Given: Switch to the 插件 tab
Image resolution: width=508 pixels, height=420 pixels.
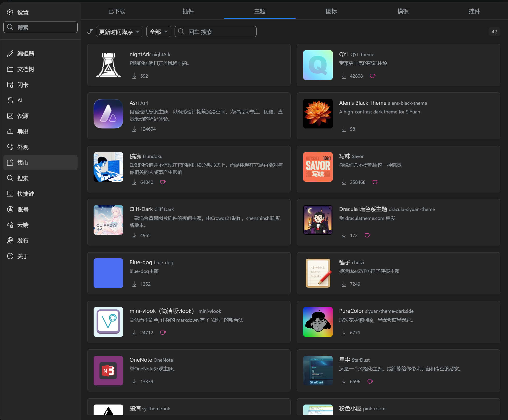Looking at the screenshot, I should click(x=188, y=11).
